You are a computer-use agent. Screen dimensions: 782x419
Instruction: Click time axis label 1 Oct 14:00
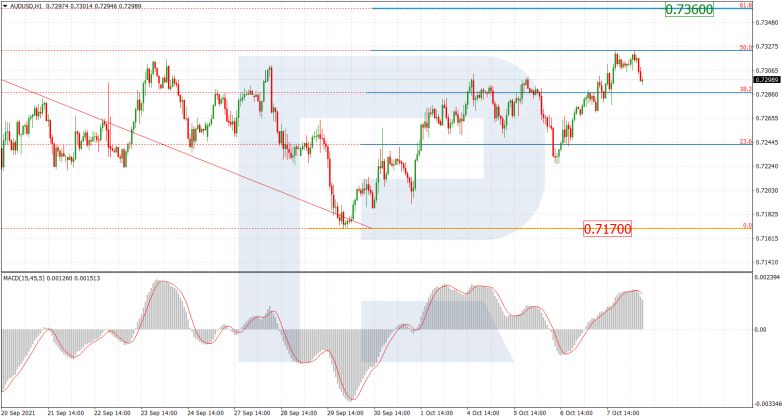436,413
